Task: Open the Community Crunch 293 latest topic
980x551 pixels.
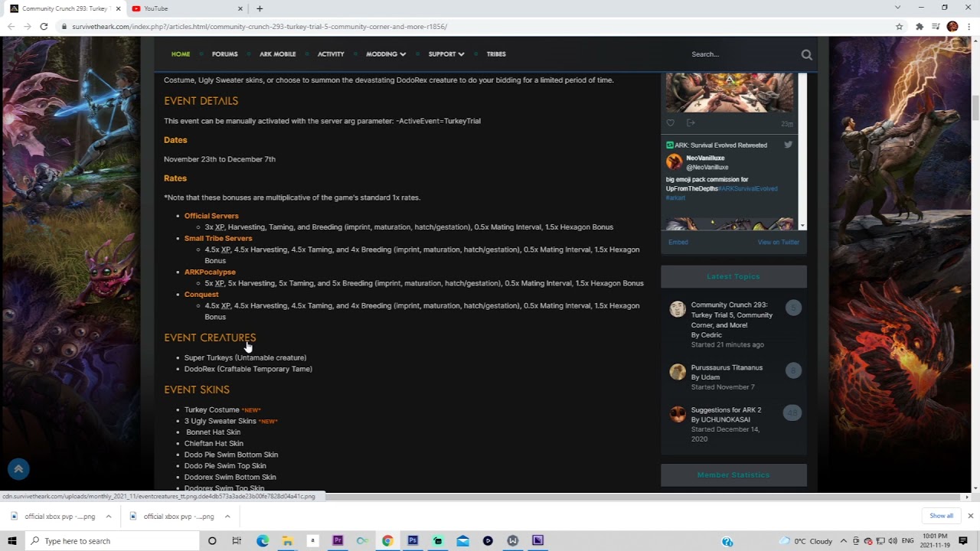Action: coord(732,315)
